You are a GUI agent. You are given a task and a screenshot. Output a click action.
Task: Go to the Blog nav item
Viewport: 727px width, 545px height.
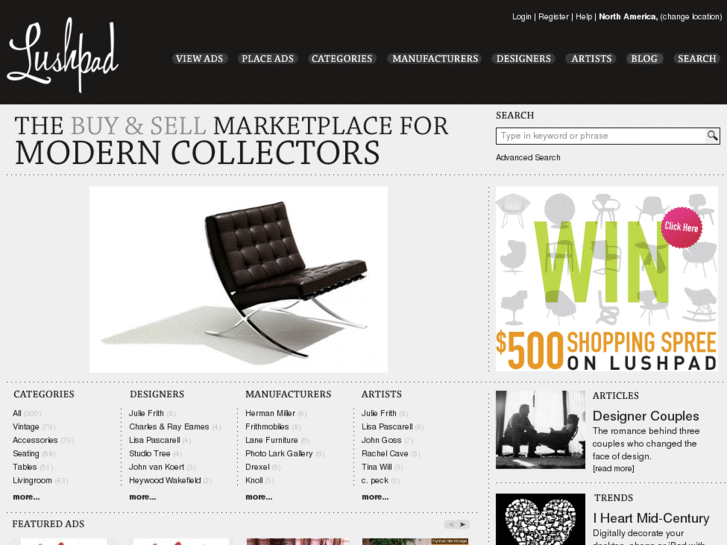644,59
